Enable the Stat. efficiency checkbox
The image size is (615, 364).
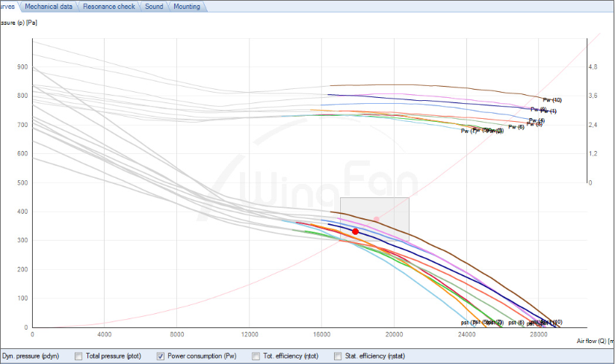[338, 357]
